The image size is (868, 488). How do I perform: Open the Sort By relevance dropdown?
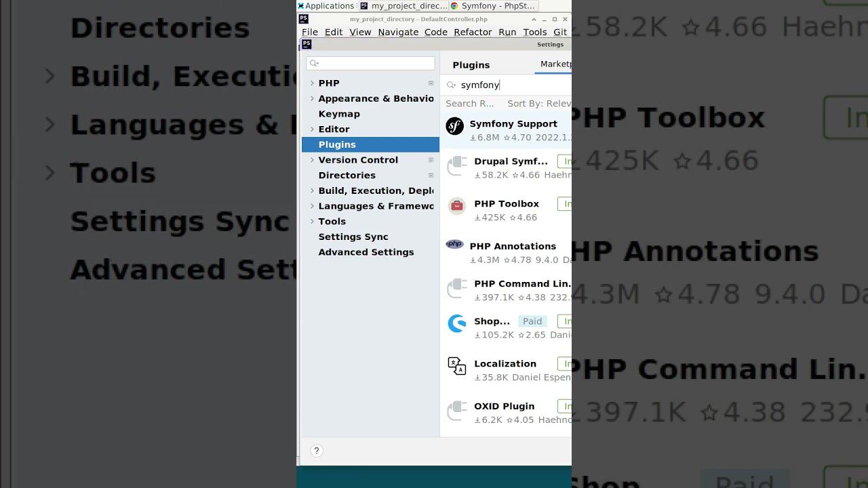pos(539,104)
